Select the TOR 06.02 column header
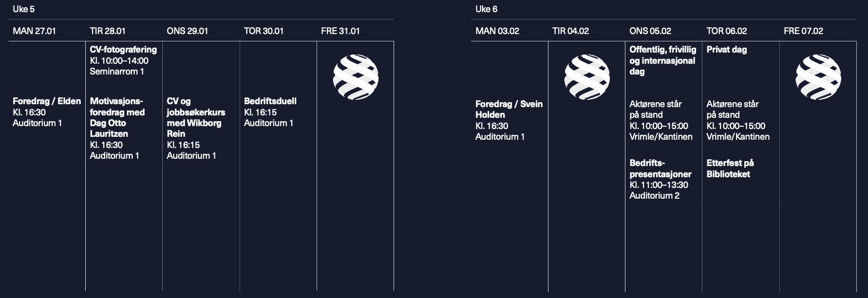 point(726,31)
